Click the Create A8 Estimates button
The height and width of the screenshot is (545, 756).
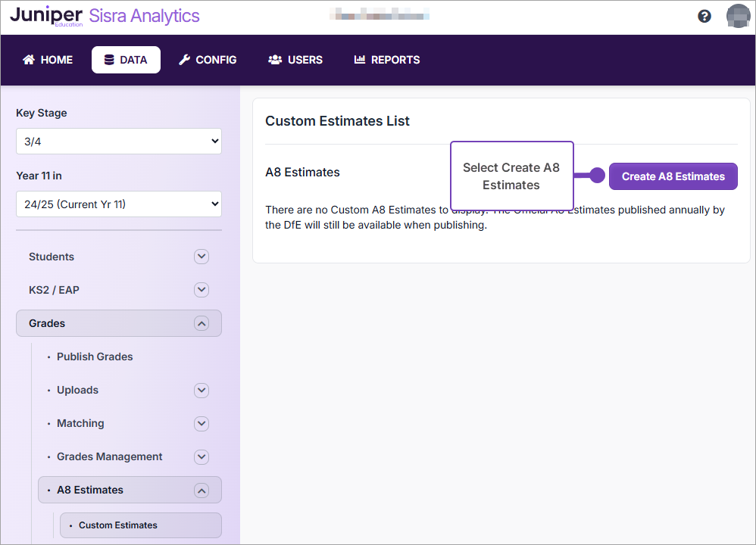[x=673, y=176]
